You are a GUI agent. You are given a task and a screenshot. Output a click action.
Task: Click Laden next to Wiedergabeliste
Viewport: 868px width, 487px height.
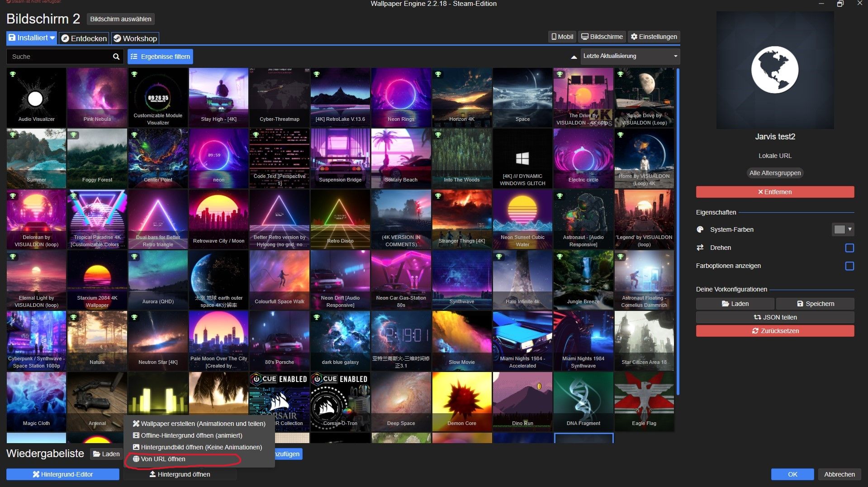(107, 454)
